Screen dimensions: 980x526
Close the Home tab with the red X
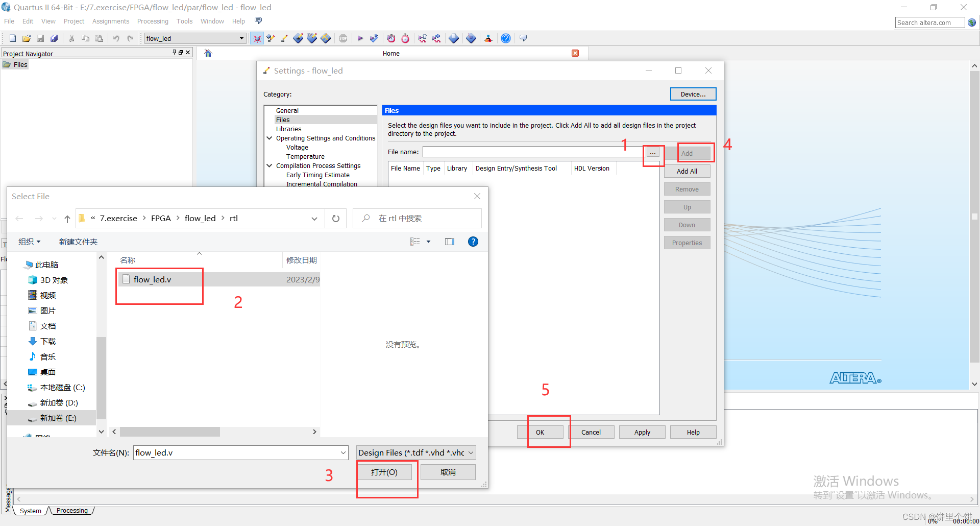tap(575, 53)
